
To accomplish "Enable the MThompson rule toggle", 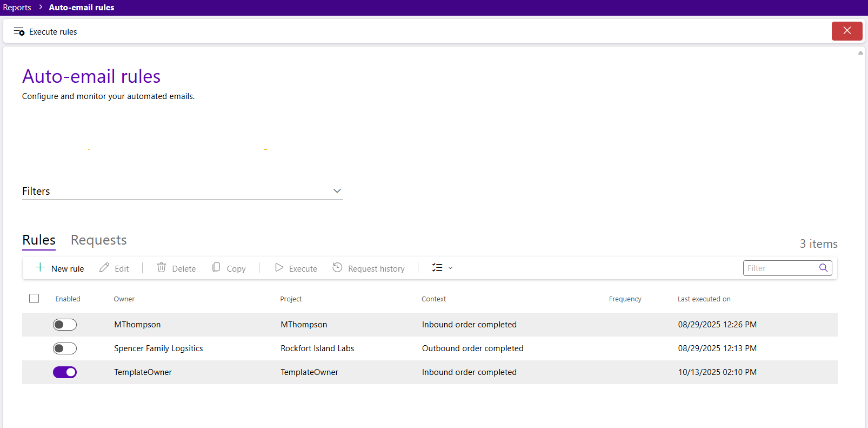I will coord(65,325).
